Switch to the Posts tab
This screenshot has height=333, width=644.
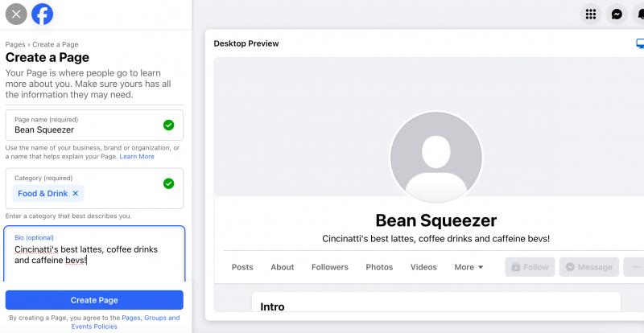242,267
